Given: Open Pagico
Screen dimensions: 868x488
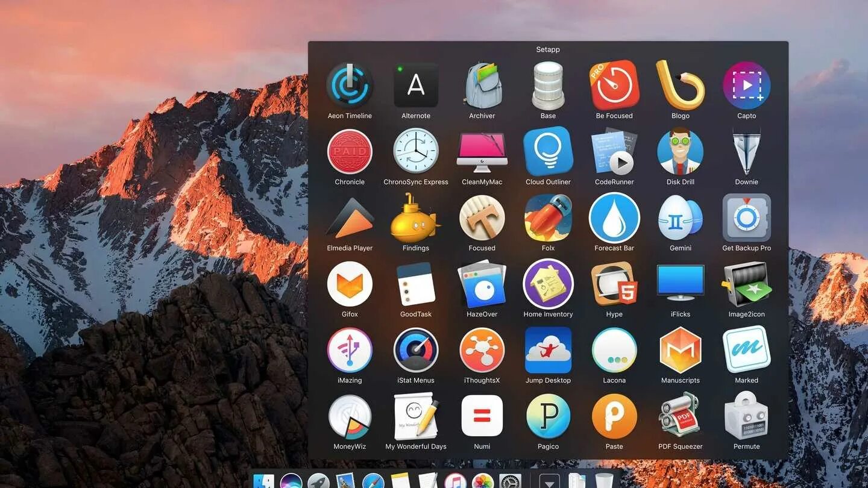Looking at the screenshot, I should tap(548, 417).
